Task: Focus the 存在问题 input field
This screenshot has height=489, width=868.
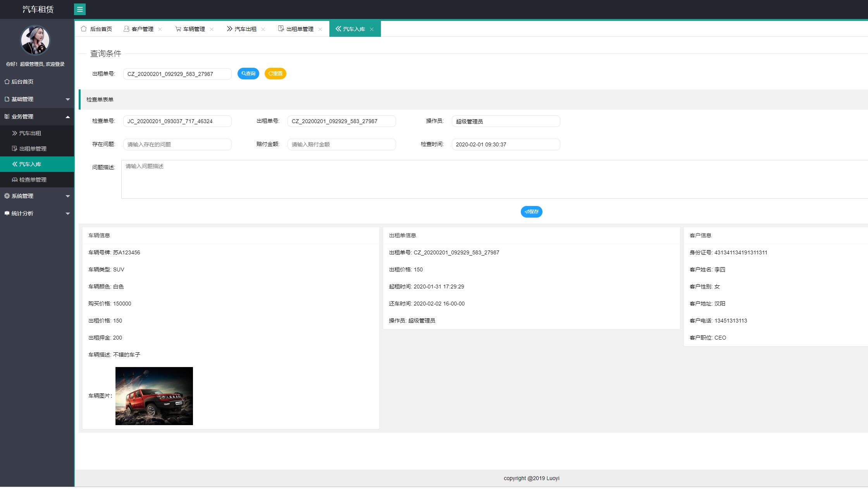Action: click(177, 144)
